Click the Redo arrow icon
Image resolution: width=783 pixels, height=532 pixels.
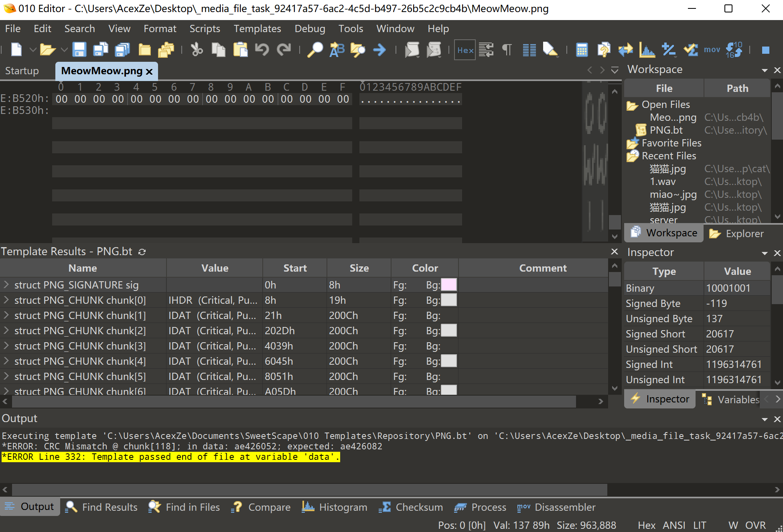point(284,50)
